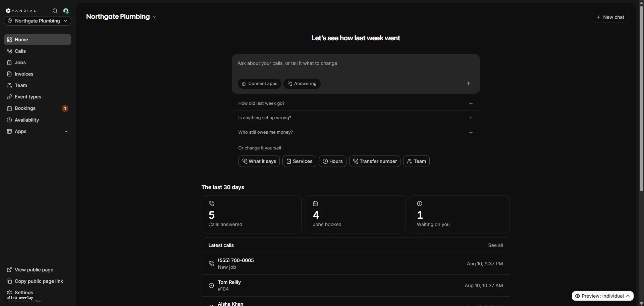Click the eye icon in Preview button

pos(578,296)
